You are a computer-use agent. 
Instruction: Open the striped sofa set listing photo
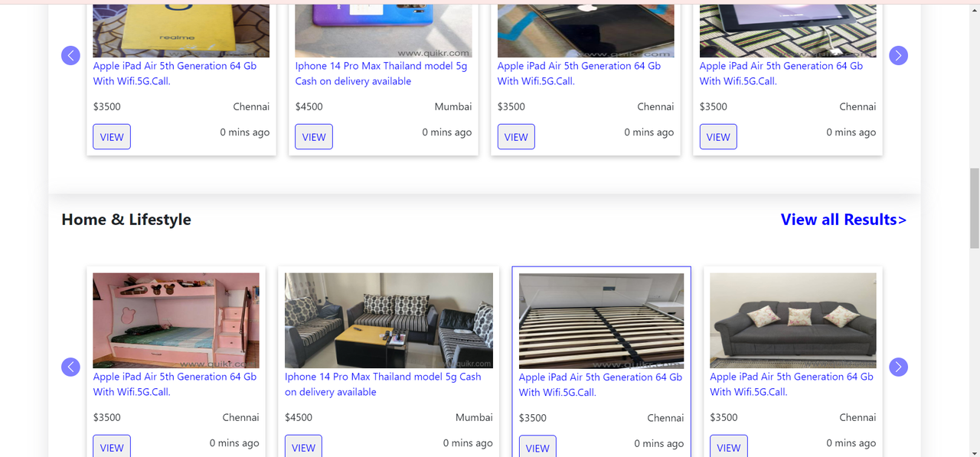tap(389, 321)
